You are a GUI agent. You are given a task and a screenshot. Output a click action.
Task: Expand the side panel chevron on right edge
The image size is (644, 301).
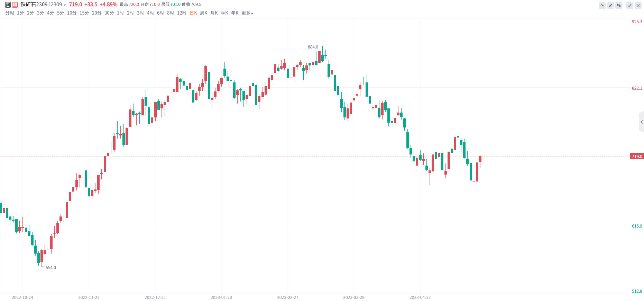coord(642,122)
